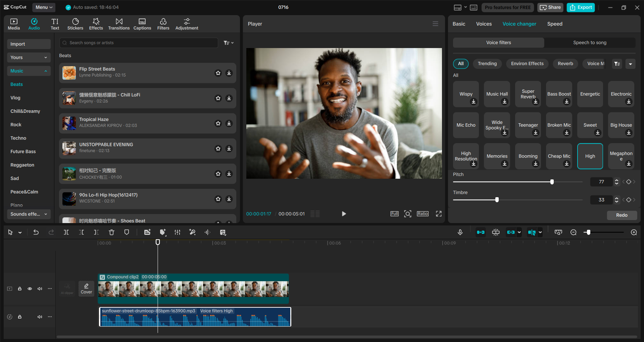
Task: Download the Flip Street Beats track
Action: click(229, 73)
